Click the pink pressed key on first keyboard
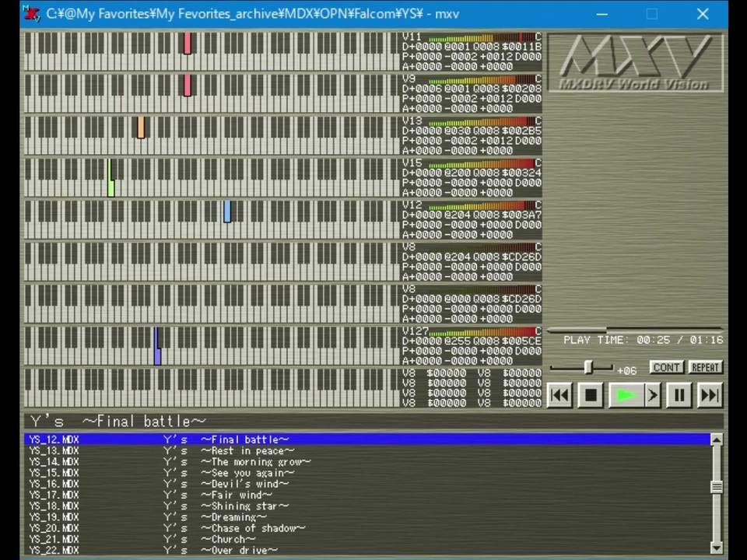Viewport: 747px width, 560px height. tap(188, 44)
